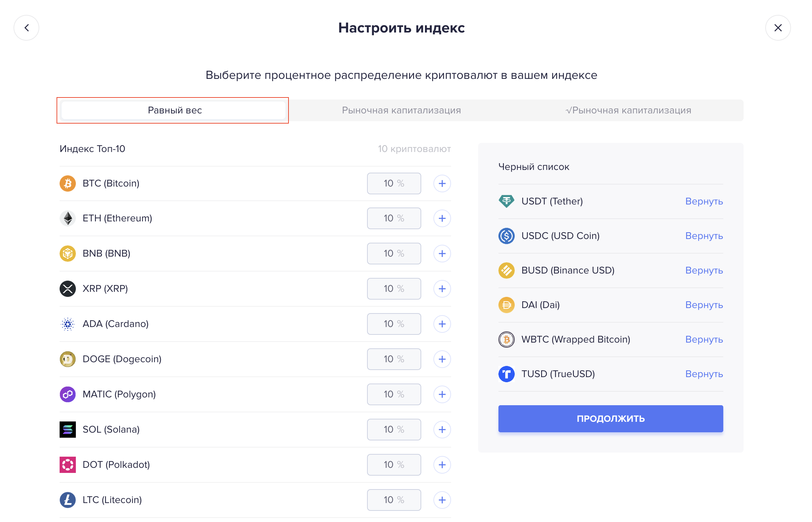This screenshot has width=812, height=522.
Task: Click the TrueUSD icon in blacklist
Action: pyautogui.click(x=507, y=374)
